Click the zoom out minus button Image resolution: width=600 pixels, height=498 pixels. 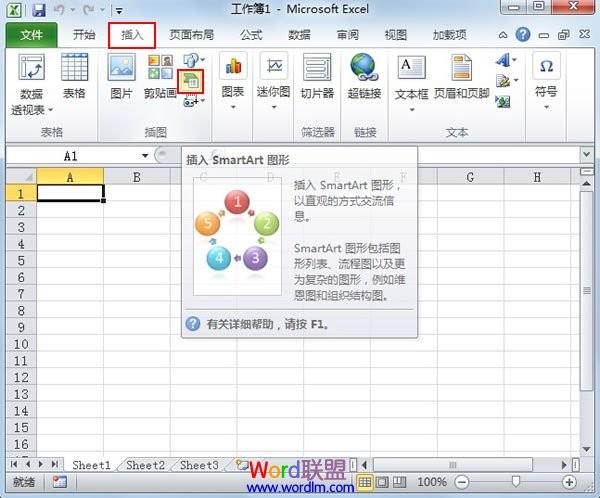[x=462, y=482]
